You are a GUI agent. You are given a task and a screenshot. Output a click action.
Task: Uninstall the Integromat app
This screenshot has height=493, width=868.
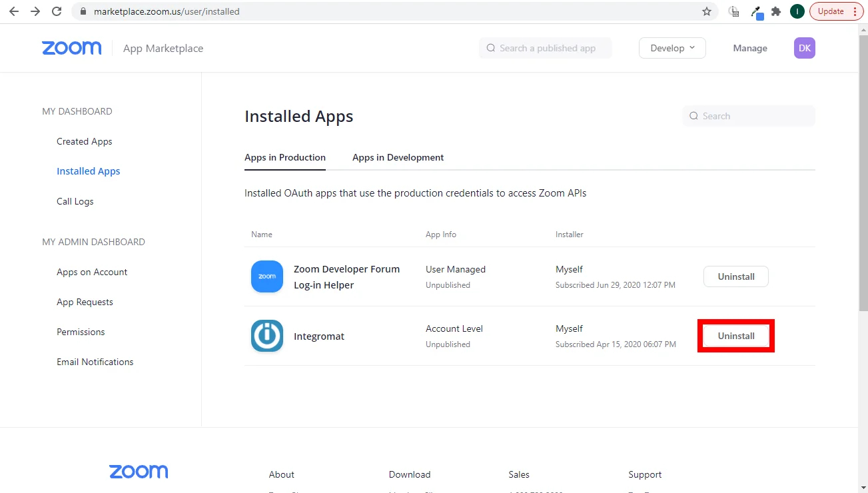point(736,336)
